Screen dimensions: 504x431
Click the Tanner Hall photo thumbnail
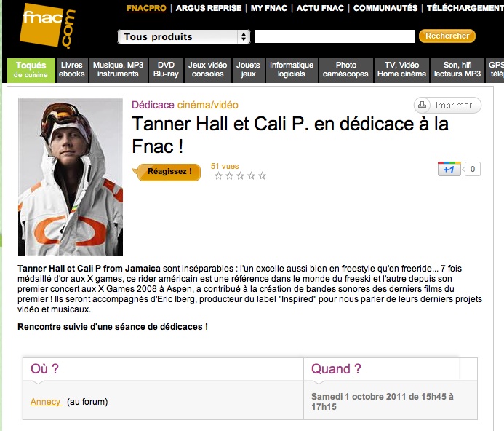coord(71,176)
